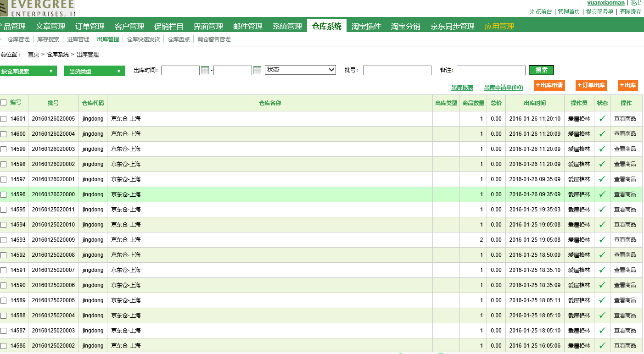Sort by the 编号 column header
The height and width of the screenshot is (354, 644).
click(16, 103)
